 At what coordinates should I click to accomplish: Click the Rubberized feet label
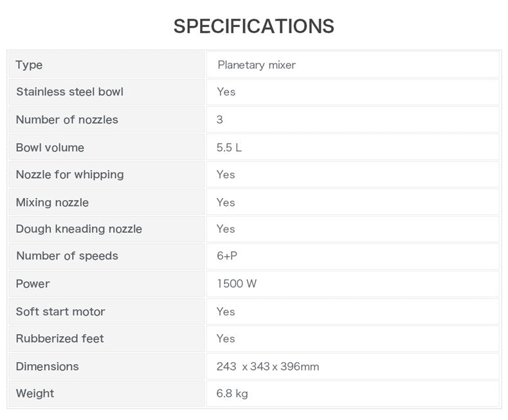point(60,339)
